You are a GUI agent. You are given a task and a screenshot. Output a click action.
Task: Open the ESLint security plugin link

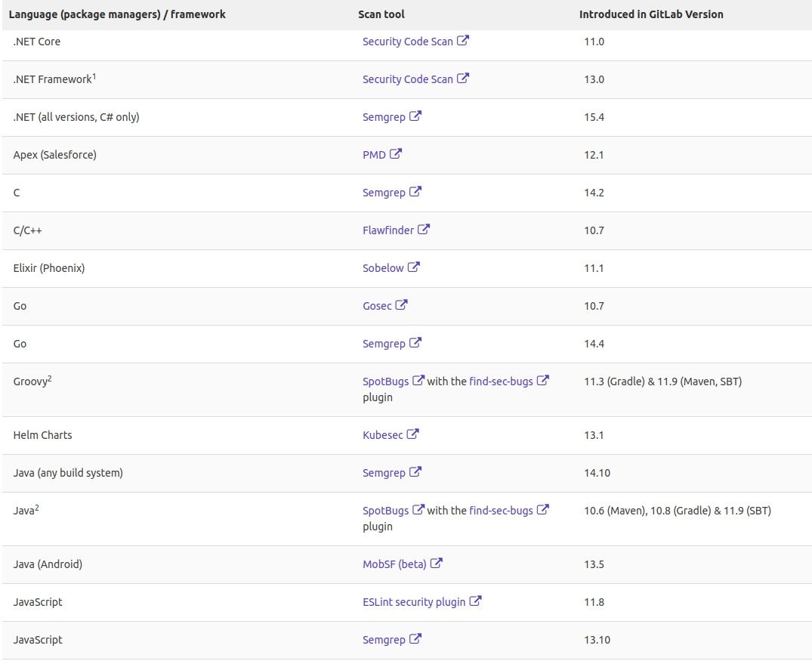point(414,602)
